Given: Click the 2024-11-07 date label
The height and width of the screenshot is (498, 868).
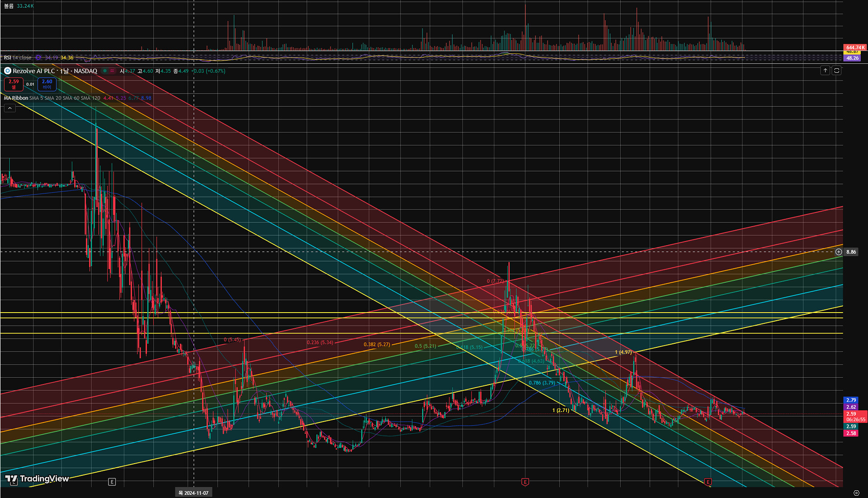Looking at the screenshot, I should (193, 493).
